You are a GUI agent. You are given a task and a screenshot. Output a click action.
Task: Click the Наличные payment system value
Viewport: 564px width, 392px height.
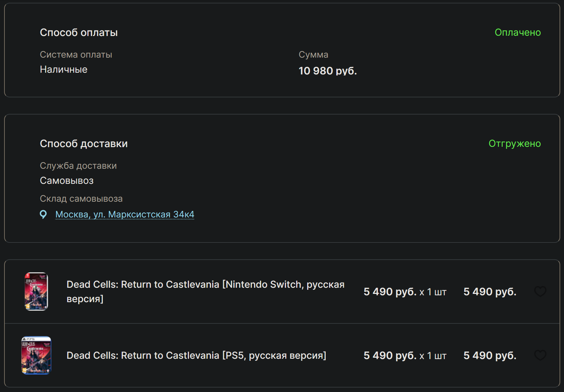63,70
